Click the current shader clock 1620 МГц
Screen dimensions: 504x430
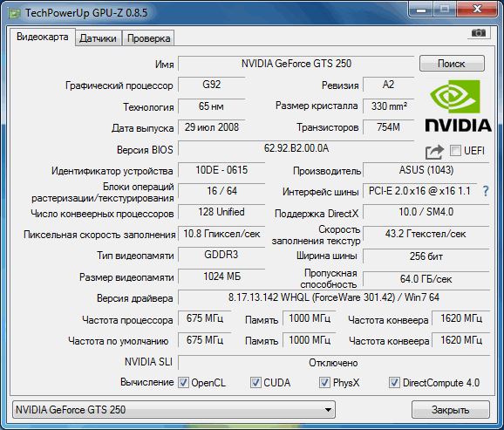(461, 318)
